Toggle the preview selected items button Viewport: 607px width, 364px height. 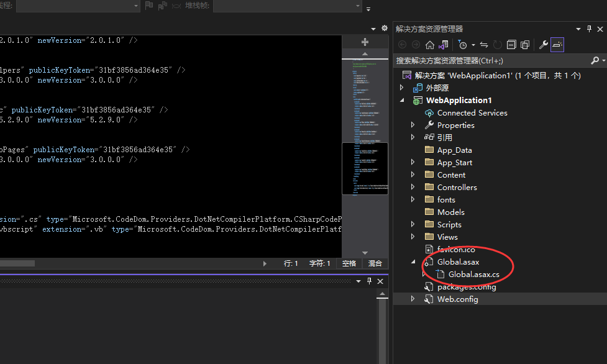click(x=557, y=45)
